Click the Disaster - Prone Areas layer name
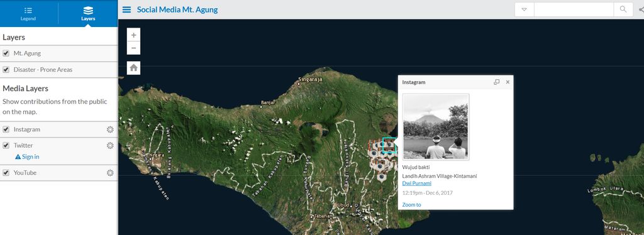644x235 pixels. pos(43,70)
